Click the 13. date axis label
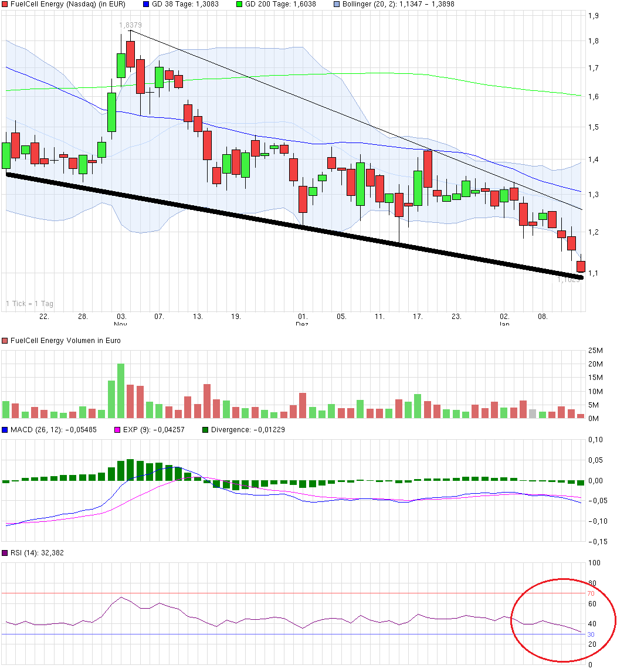This screenshot has width=617, height=672. pyautogui.click(x=197, y=317)
